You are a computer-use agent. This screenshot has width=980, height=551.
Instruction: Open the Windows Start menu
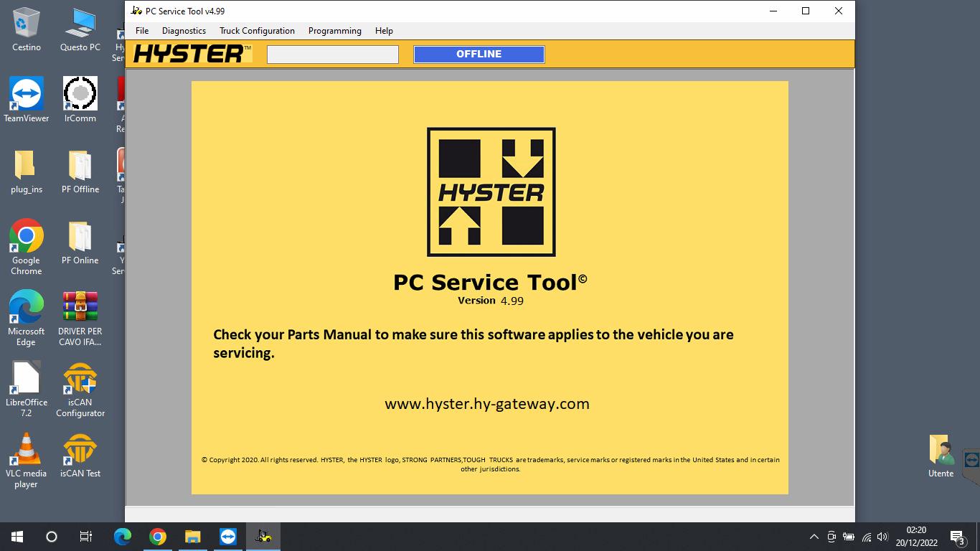coord(17,537)
